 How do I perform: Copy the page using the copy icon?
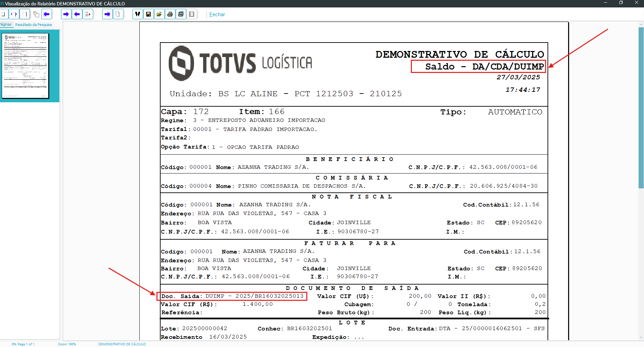(118, 14)
